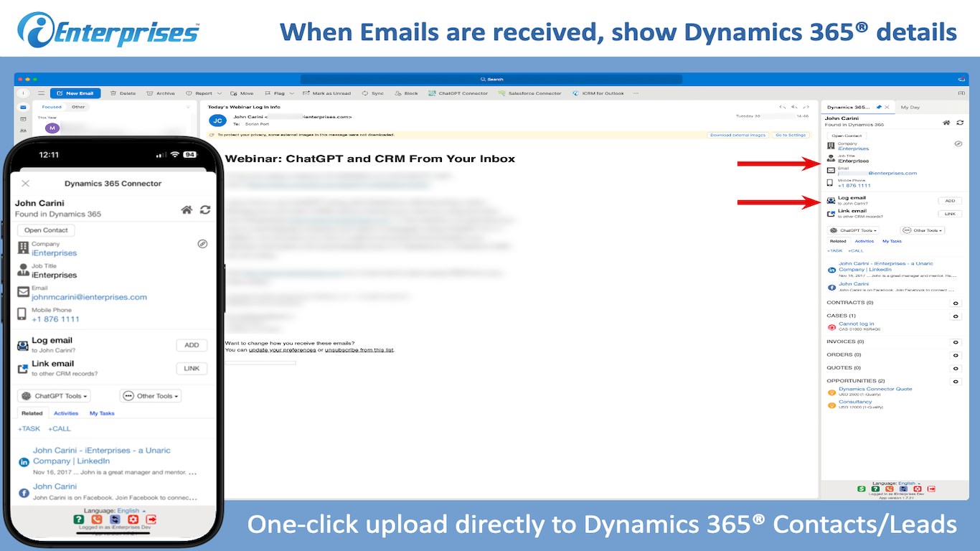Image resolution: width=980 pixels, height=551 pixels.
Task: Toggle eye icon for ORDERS section
Action: click(956, 355)
